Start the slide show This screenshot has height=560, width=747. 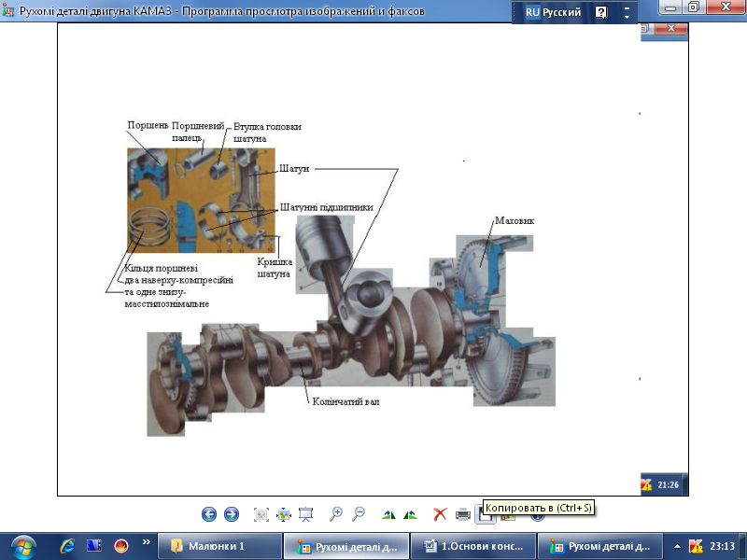[306, 514]
